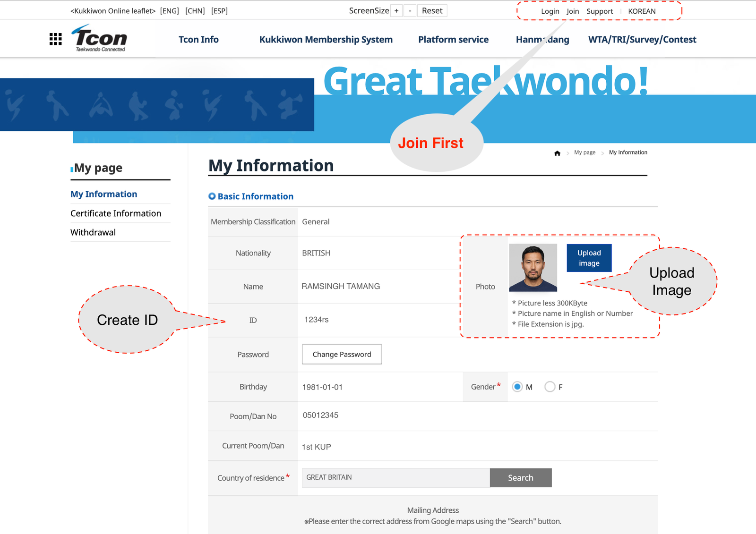
Task: Reset the screen size
Action: coord(432,11)
